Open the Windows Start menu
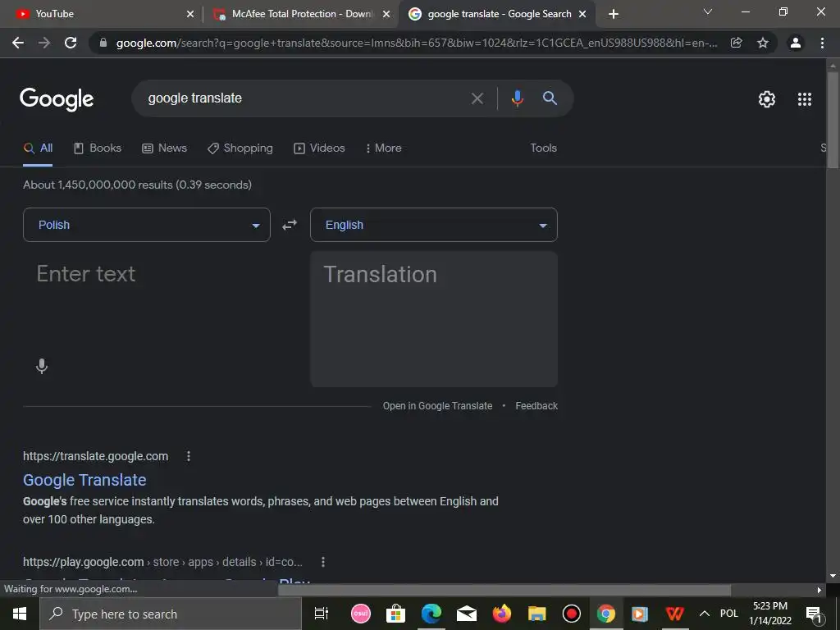The width and height of the screenshot is (840, 630). [20, 614]
